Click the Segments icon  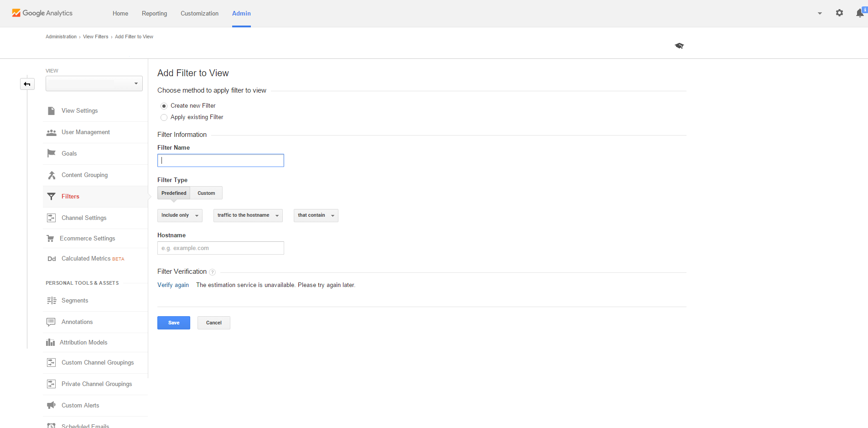(52, 301)
